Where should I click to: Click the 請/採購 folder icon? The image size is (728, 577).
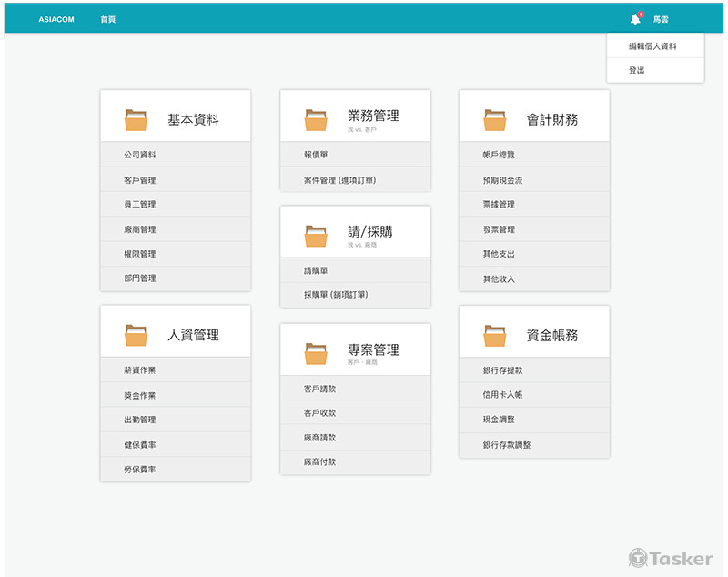coord(316,236)
